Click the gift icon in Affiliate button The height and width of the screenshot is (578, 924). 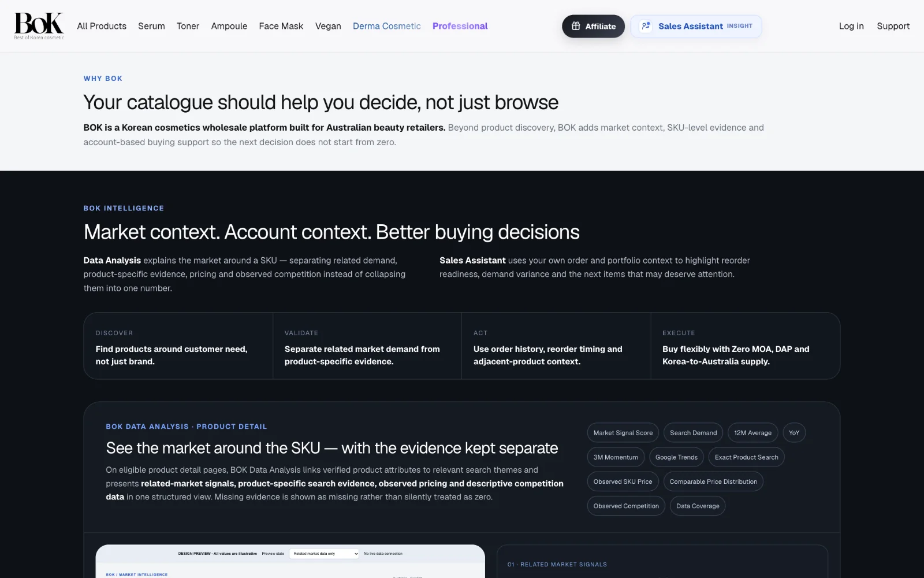[x=576, y=26]
